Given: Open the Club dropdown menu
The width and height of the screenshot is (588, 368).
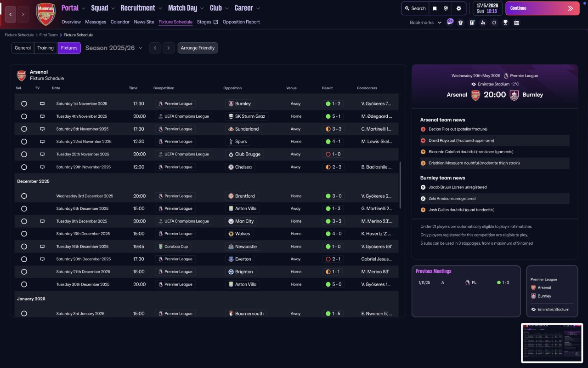Looking at the screenshot, I should click(220, 8).
